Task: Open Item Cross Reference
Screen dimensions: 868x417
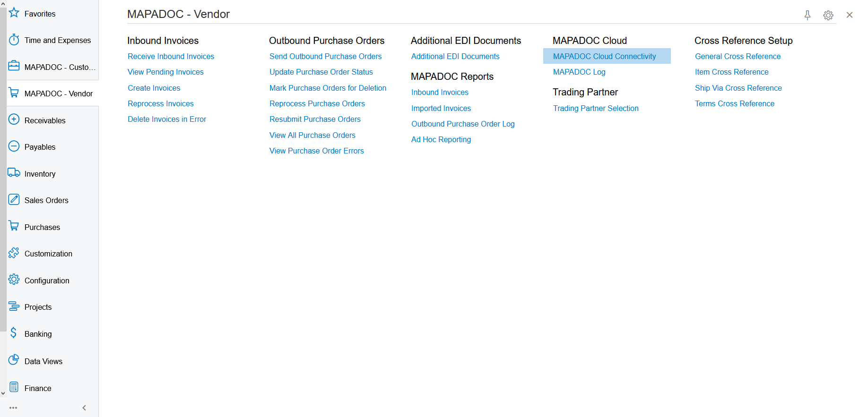Action: click(x=731, y=72)
